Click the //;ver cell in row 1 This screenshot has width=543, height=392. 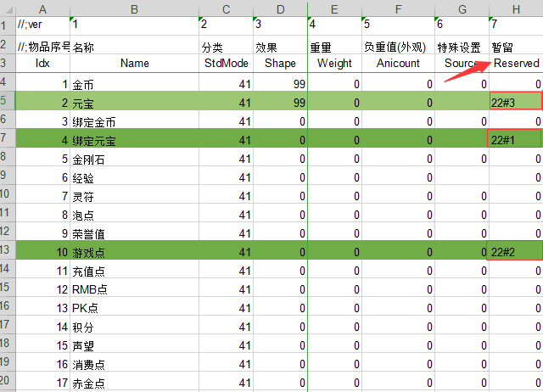pos(42,24)
